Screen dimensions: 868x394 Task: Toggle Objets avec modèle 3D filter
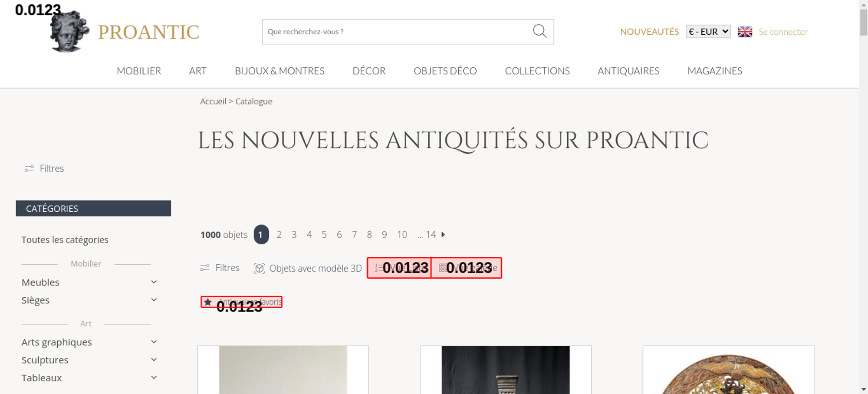click(x=308, y=268)
